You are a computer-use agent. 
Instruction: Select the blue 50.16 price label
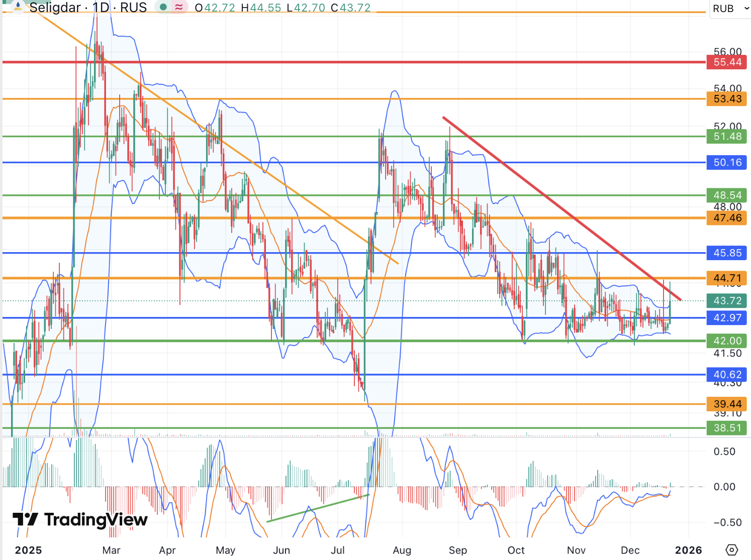(x=727, y=163)
